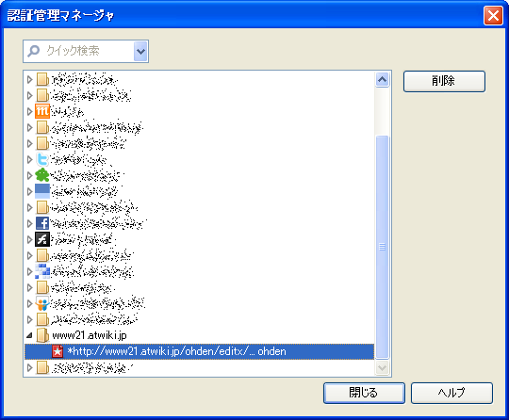
Task: Select the atwiki.jp/ohden/editx entry
Action: 199,351
